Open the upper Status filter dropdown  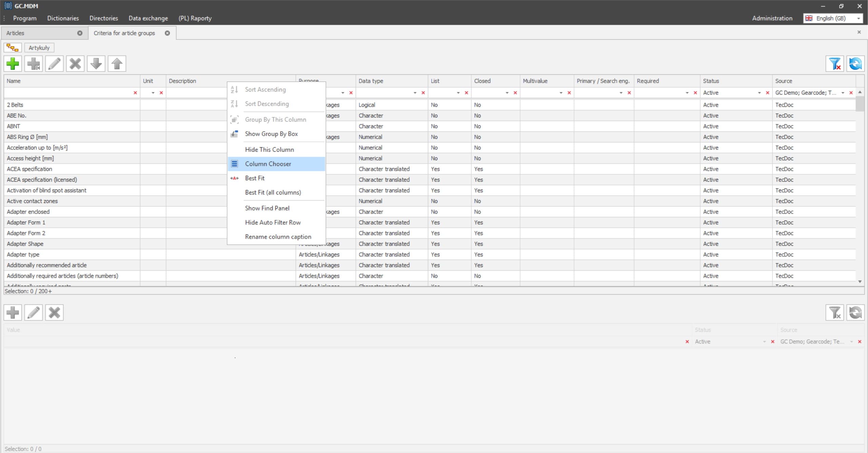pos(759,93)
